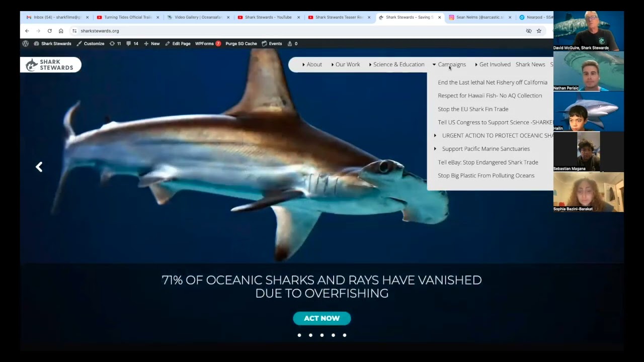Open the browser home page
The image size is (644, 362).
(61, 31)
